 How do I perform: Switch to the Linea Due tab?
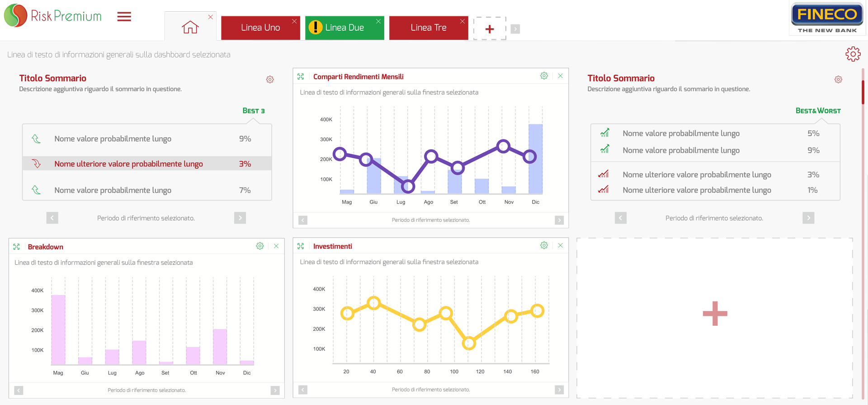[344, 28]
